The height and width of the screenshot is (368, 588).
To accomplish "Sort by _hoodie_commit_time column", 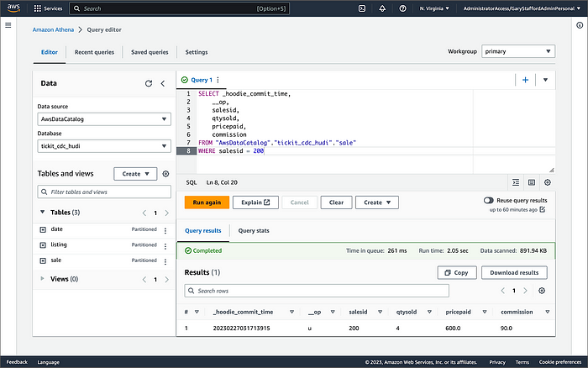I will click(291, 312).
